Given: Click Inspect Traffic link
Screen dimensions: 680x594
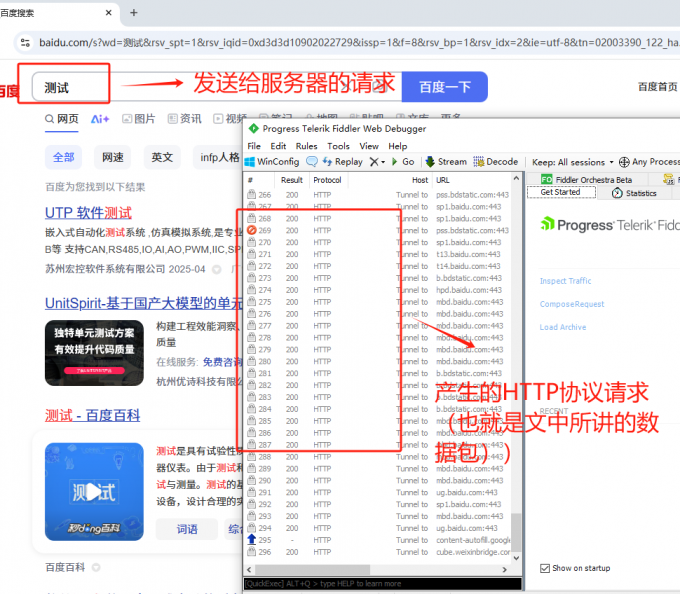Looking at the screenshot, I should 565,281.
